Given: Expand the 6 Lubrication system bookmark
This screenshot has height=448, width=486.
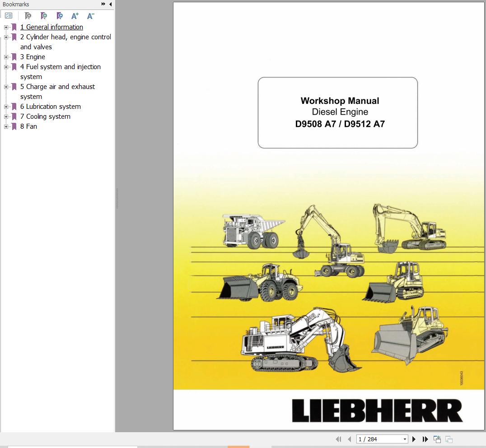Looking at the screenshot, I should (x=6, y=107).
